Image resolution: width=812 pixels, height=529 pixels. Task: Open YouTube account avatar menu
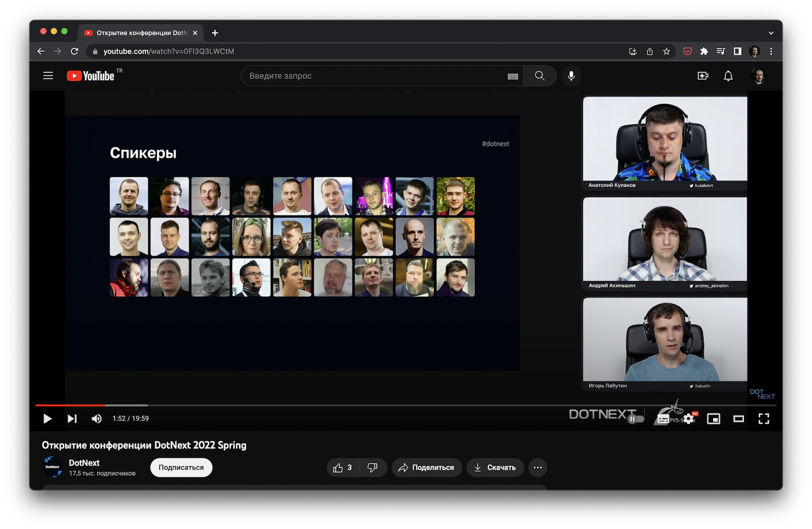(758, 76)
